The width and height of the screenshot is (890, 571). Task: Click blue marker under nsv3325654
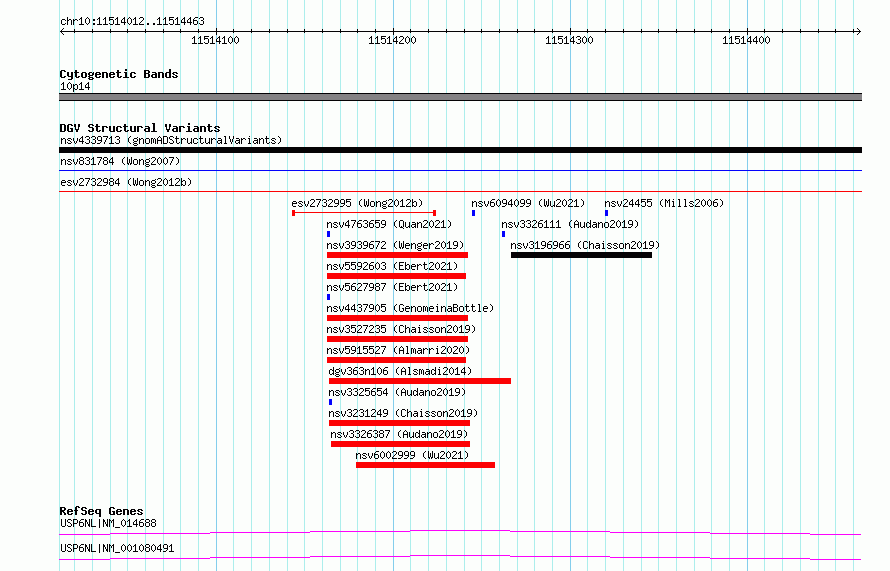[x=330, y=402]
